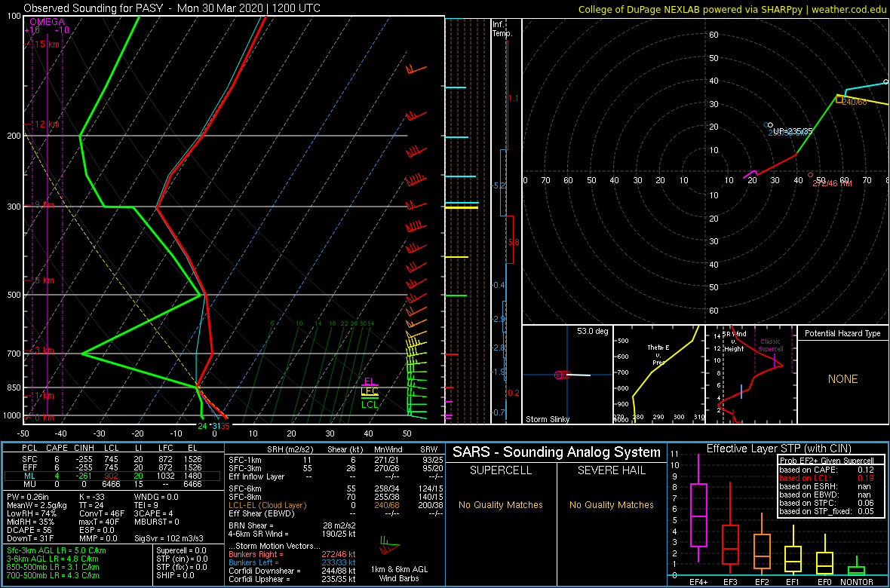Click the Corfidi Downshear = 244/88 kt value
This screenshot has width=890, height=588.
point(292,571)
